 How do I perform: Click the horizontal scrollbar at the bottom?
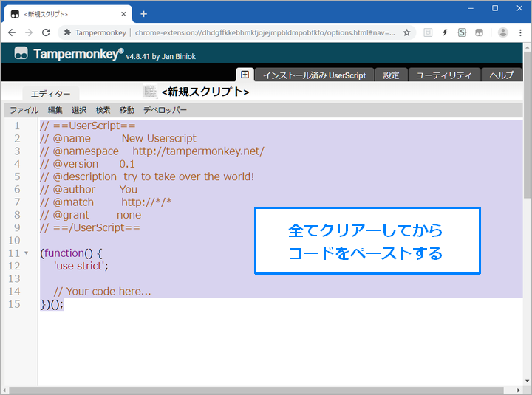coord(256,391)
